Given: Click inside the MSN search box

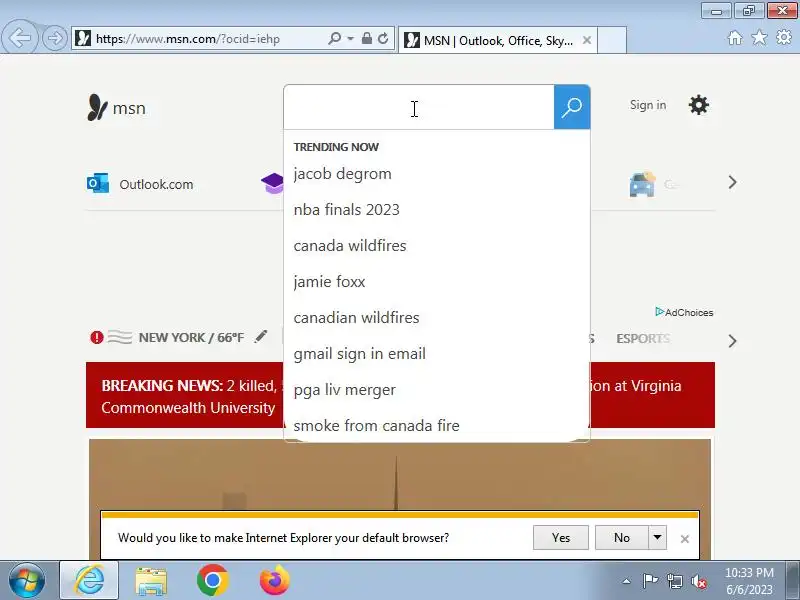Looking at the screenshot, I should coord(419,107).
